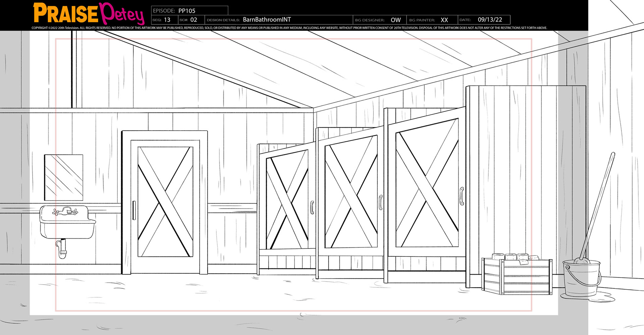Click the DESIGN DETAILS: label
Image resolution: width=644 pixels, height=335 pixels.
pos(223,20)
